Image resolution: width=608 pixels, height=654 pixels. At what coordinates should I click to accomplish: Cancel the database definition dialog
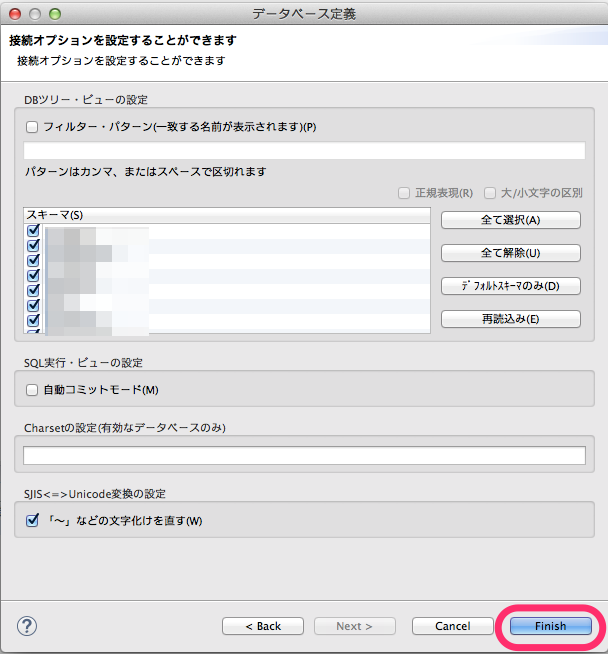point(452,626)
